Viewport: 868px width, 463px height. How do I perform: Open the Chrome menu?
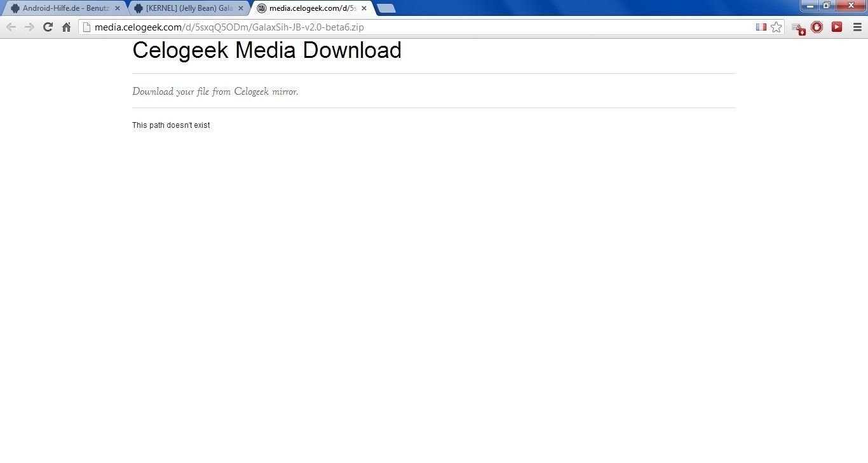pos(857,27)
